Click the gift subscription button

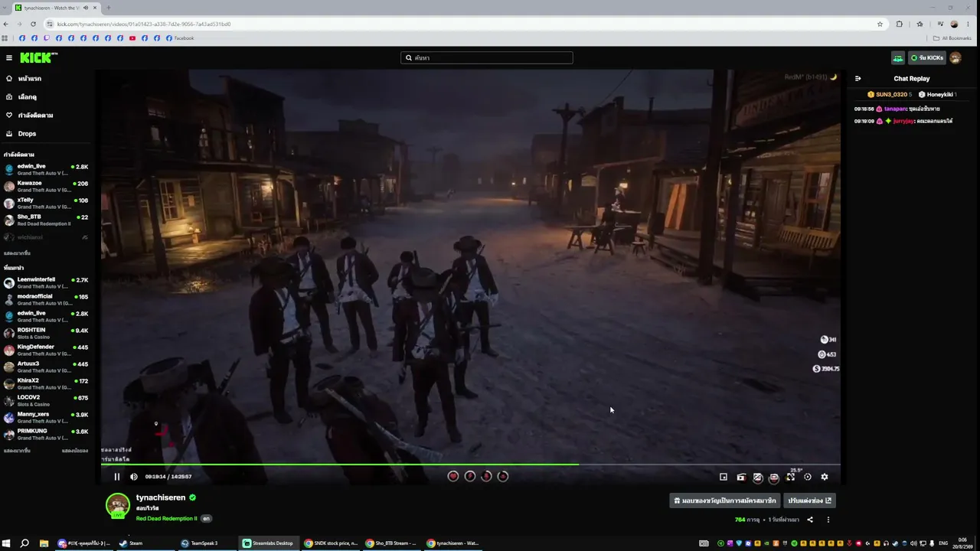(725, 500)
